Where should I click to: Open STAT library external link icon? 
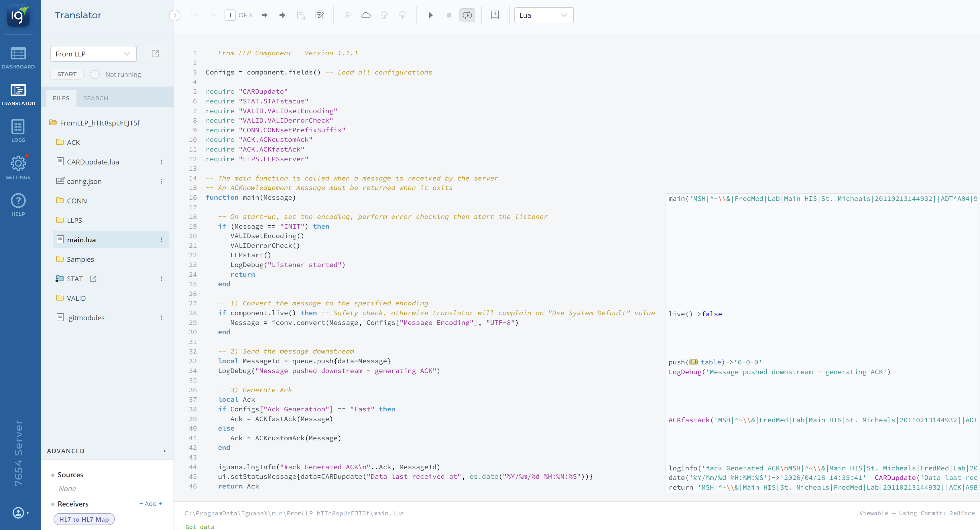(93, 278)
